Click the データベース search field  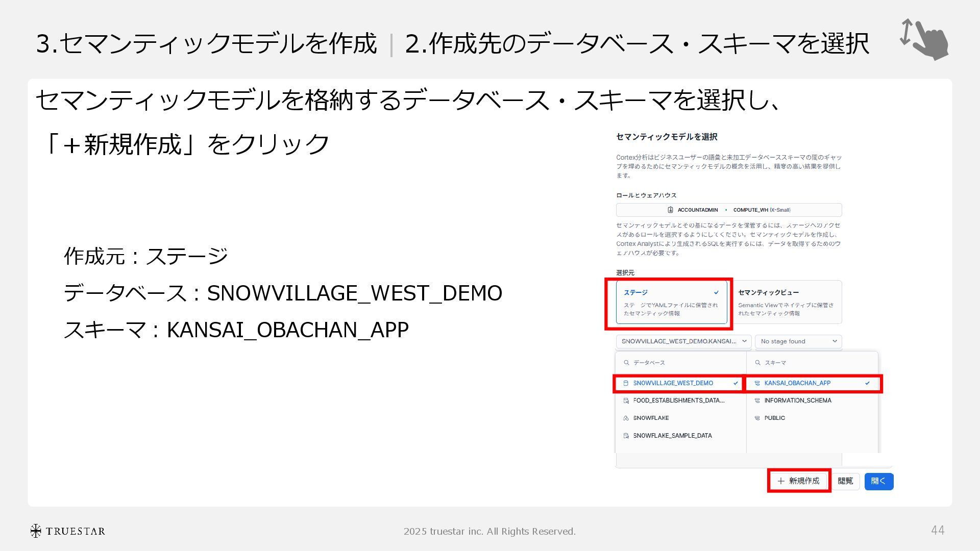(x=681, y=363)
